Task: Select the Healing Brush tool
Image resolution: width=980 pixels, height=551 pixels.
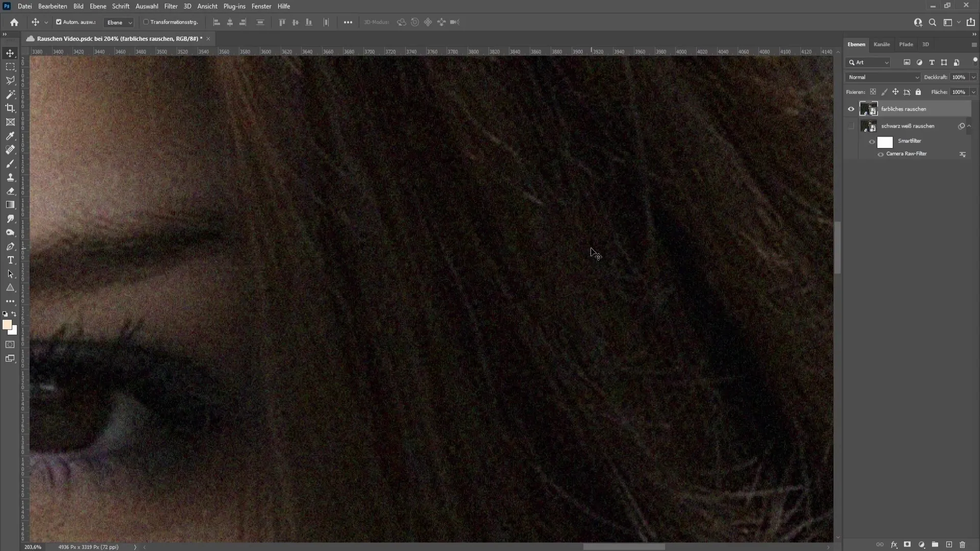Action: pos(10,149)
